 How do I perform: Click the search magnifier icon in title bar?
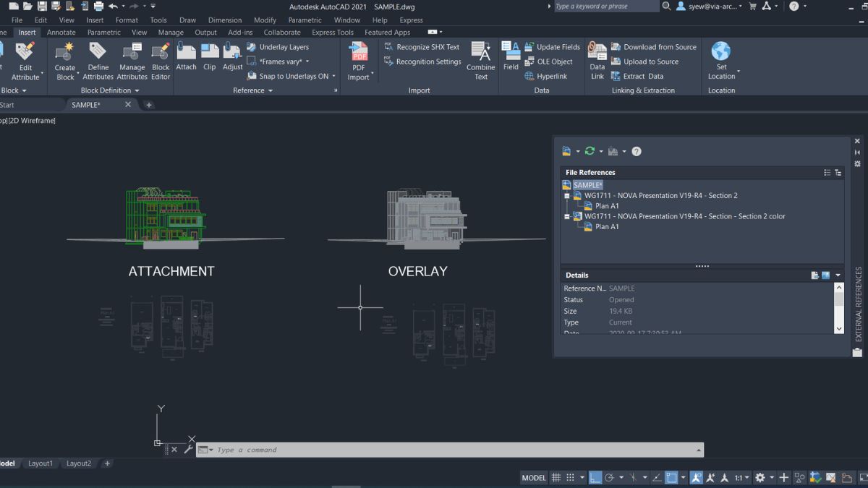666,6
